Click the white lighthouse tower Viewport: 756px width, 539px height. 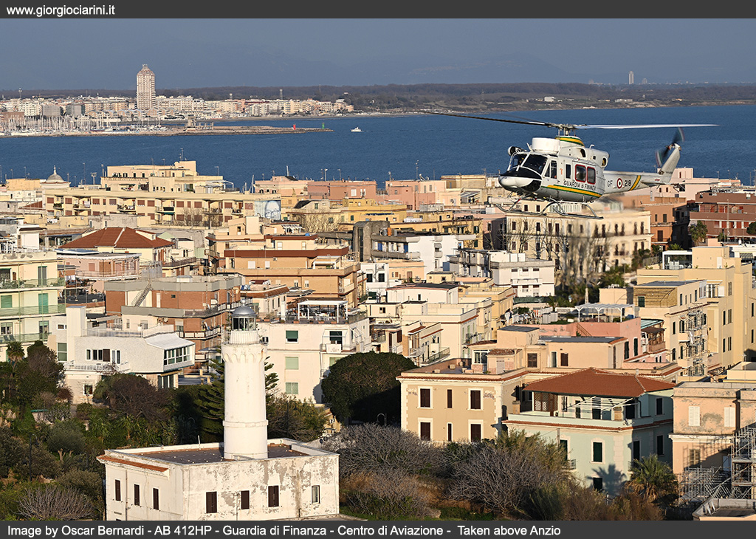[245, 382]
